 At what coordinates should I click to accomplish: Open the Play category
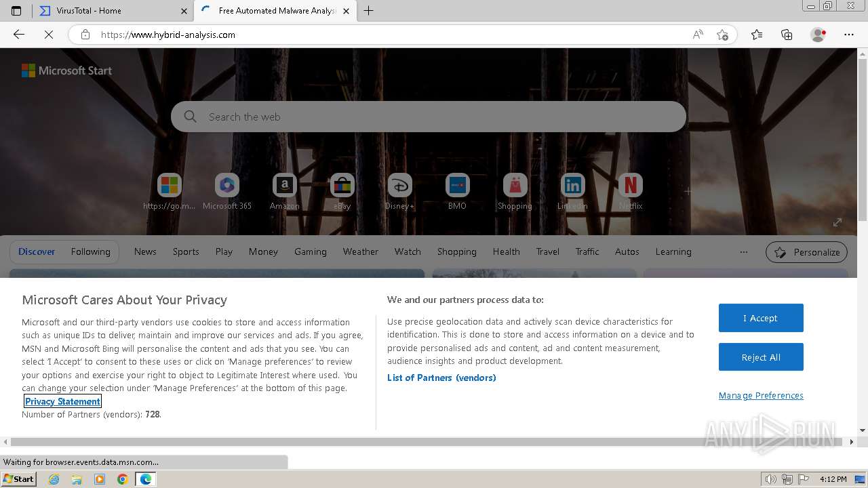click(224, 251)
